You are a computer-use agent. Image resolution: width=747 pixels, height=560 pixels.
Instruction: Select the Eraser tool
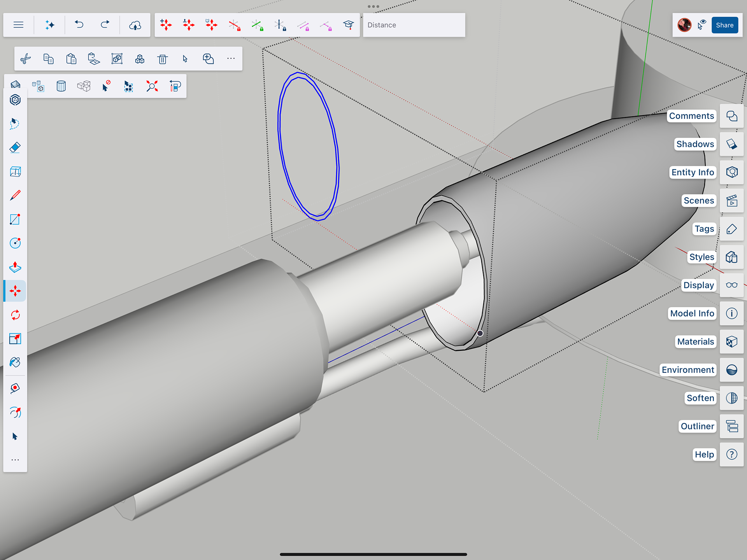click(x=15, y=147)
